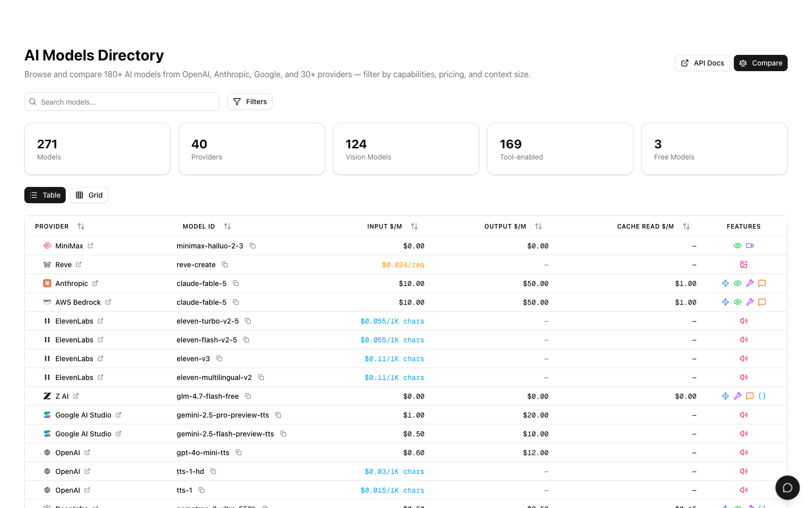
Task: Click the $0.60 input price cell
Action: pos(414,453)
